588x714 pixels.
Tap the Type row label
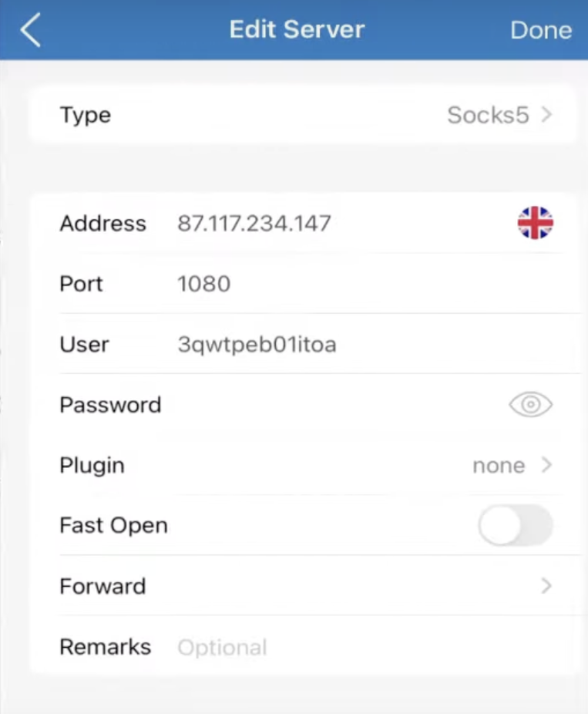(86, 116)
